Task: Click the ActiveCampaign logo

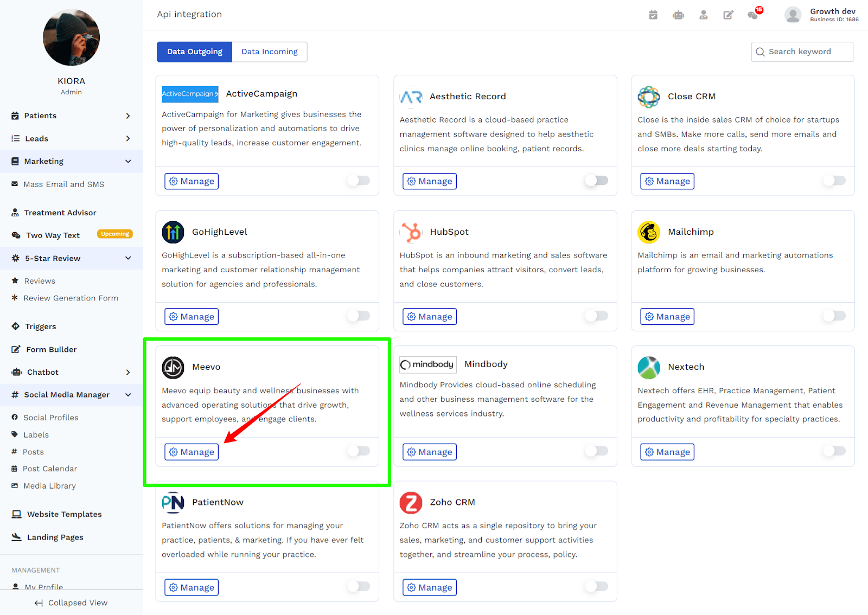Action: coord(190,94)
